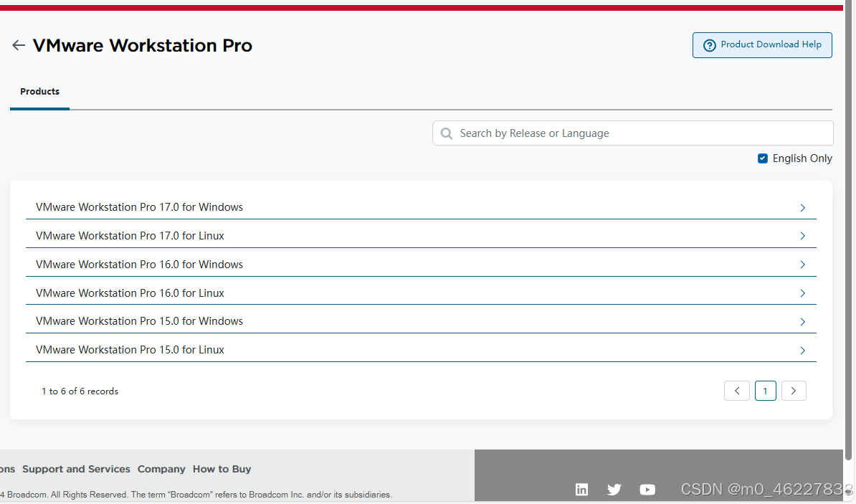Click the search magnifier icon
This screenshot has height=504, width=856.
point(447,134)
